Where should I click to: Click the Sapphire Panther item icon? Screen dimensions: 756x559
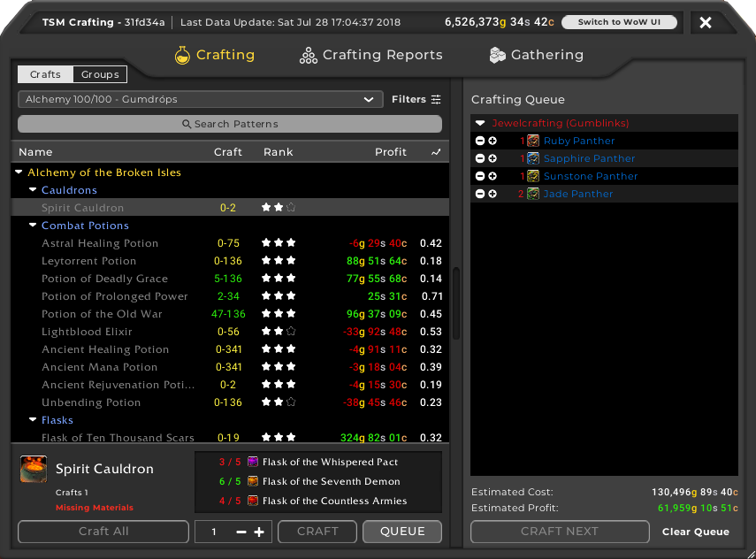tap(533, 158)
